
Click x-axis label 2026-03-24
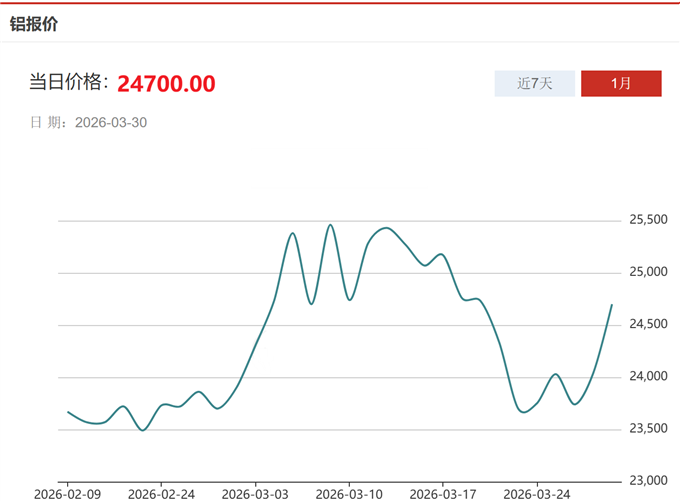[537, 494]
